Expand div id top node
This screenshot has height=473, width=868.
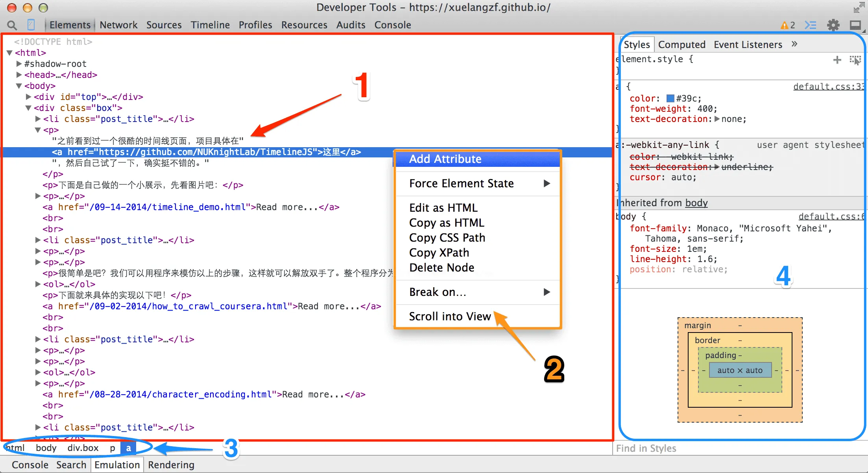pos(28,97)
